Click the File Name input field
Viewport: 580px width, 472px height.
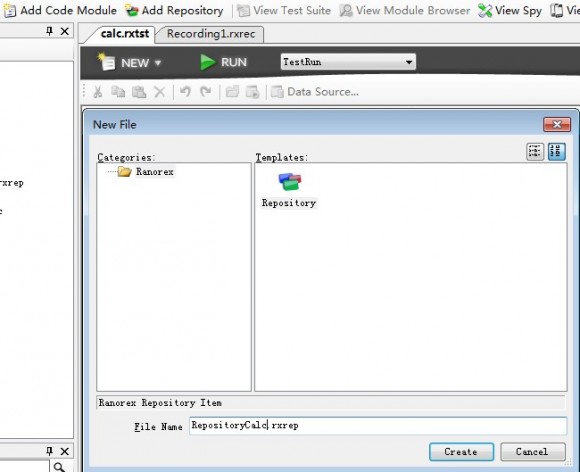point(378,426)
